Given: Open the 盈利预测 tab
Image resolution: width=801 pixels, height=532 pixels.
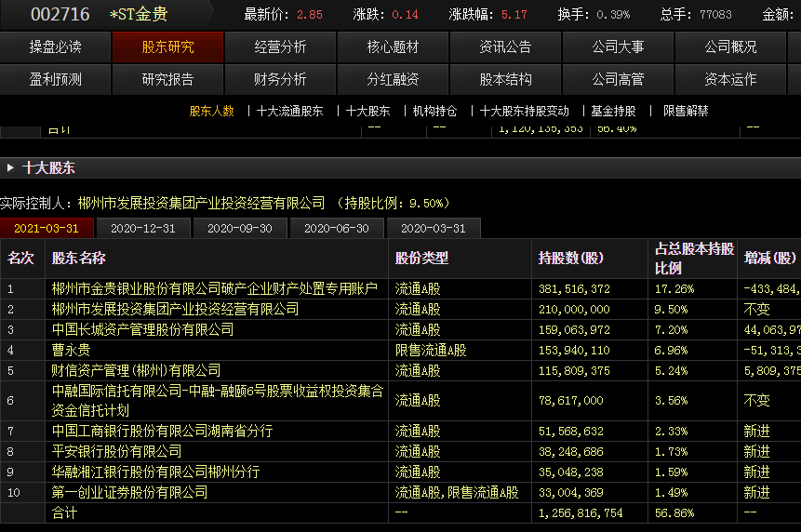Looking at the screenshot, I should tap(55, 79).
